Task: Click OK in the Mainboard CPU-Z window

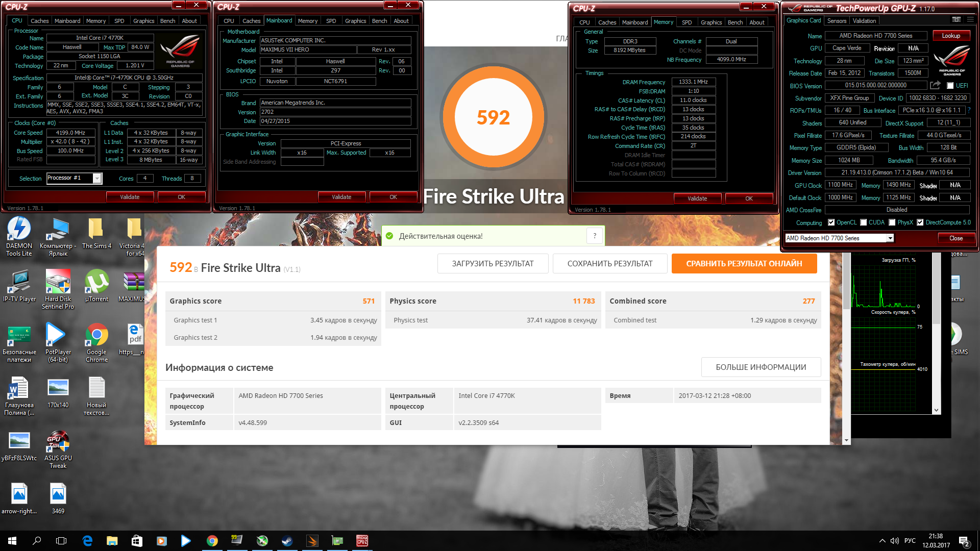Action: click(393, 197)
